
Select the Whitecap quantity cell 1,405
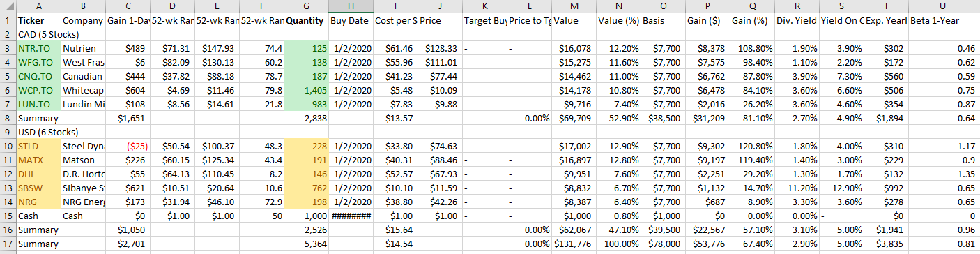pyautogui.click(x=306, y=91)
